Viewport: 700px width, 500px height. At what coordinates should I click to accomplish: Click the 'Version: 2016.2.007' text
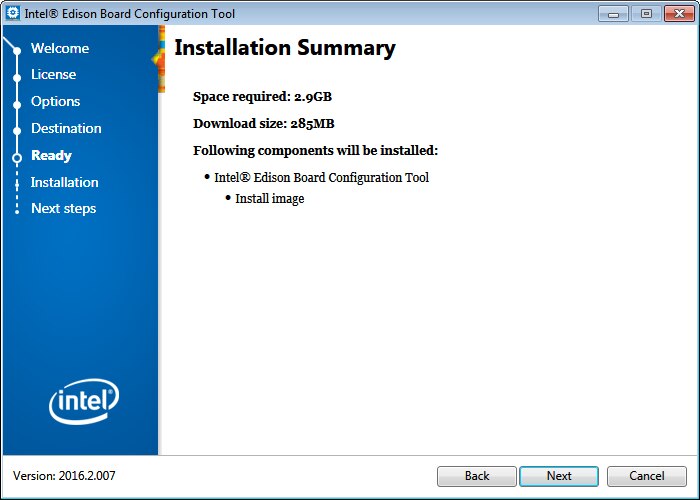click(64, 476)
